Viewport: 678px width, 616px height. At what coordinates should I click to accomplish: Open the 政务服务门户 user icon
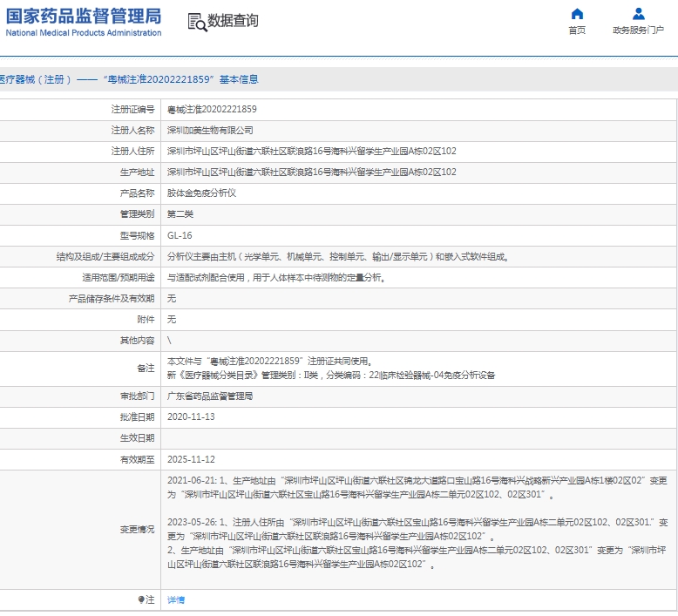pos(638,14)
